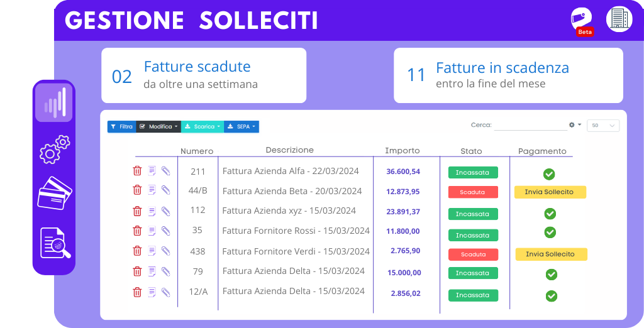Open the rows-per-page 50 dropdown
This screenshot has height=328, width=644.
tap(603, 126)
